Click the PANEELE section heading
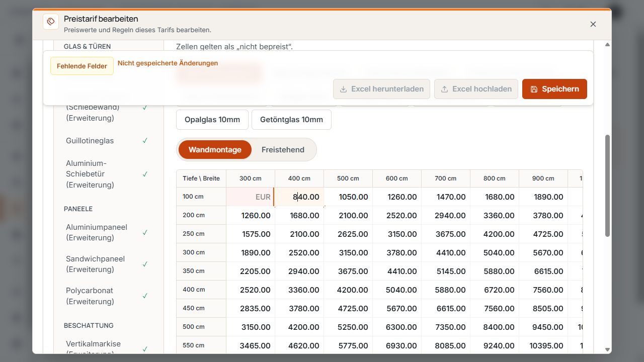The image size is (644, 362). (78, 209)
